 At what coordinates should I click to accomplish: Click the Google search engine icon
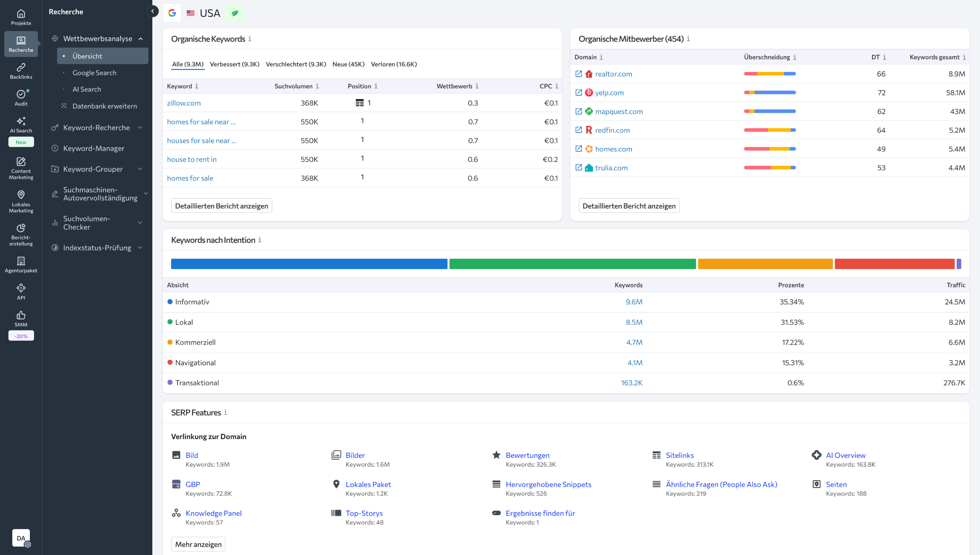click(172, 13)
